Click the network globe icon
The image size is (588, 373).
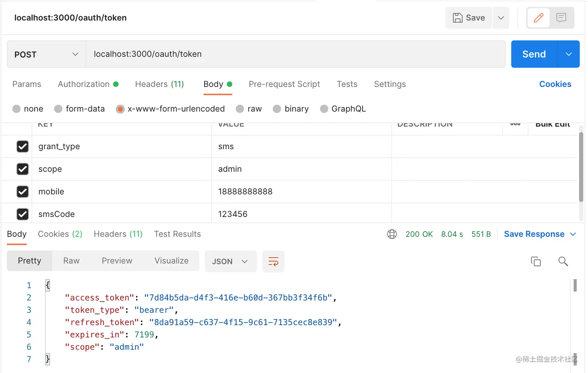392,234
